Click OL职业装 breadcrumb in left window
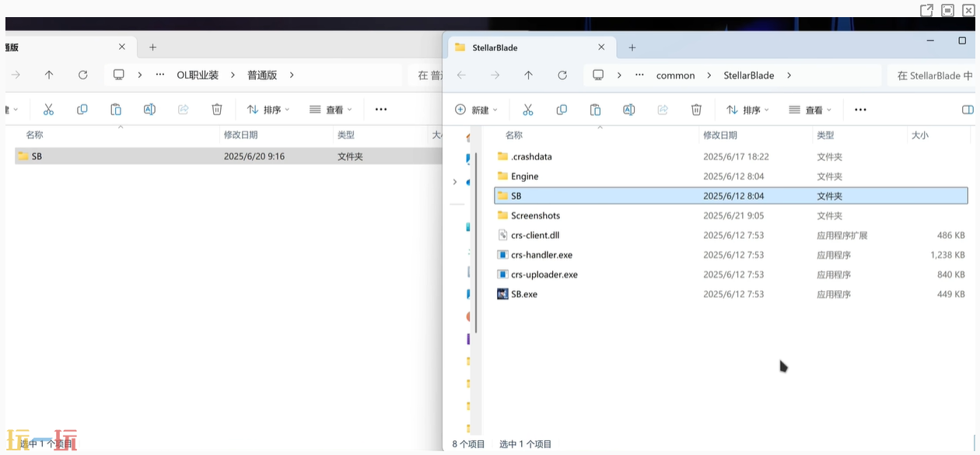The width and height of the screenshot is (980, 455). pyautogui.click(x=198, y=75)
